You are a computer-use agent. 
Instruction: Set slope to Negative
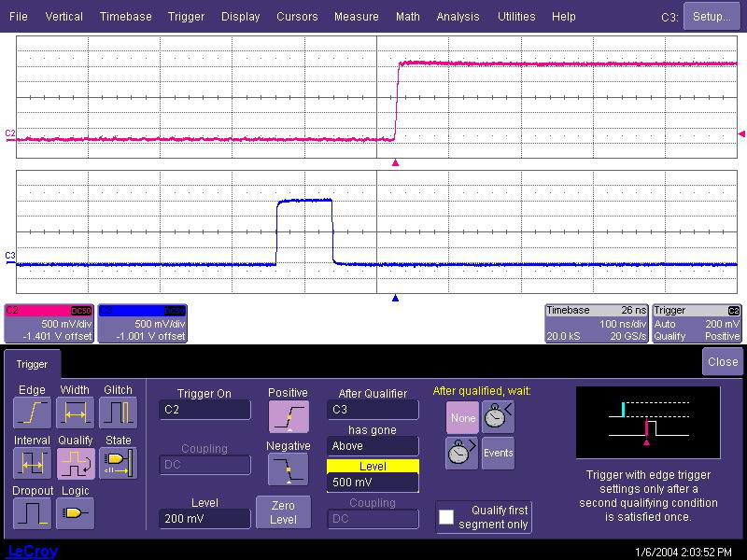pos(288,469)
